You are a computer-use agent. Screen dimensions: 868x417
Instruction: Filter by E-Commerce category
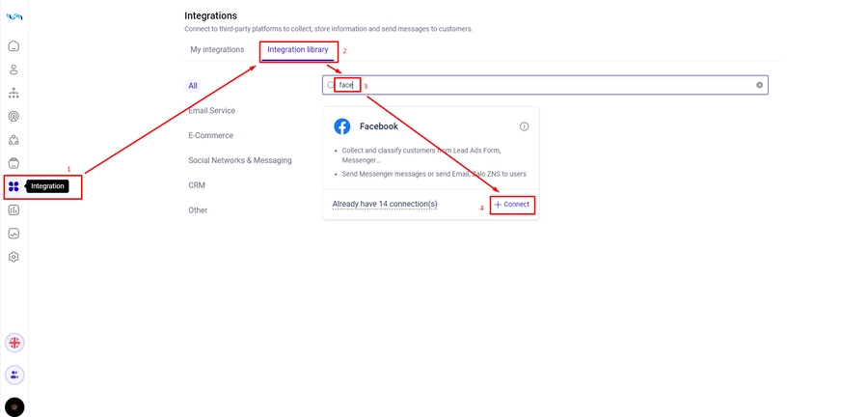coord(210,136)
